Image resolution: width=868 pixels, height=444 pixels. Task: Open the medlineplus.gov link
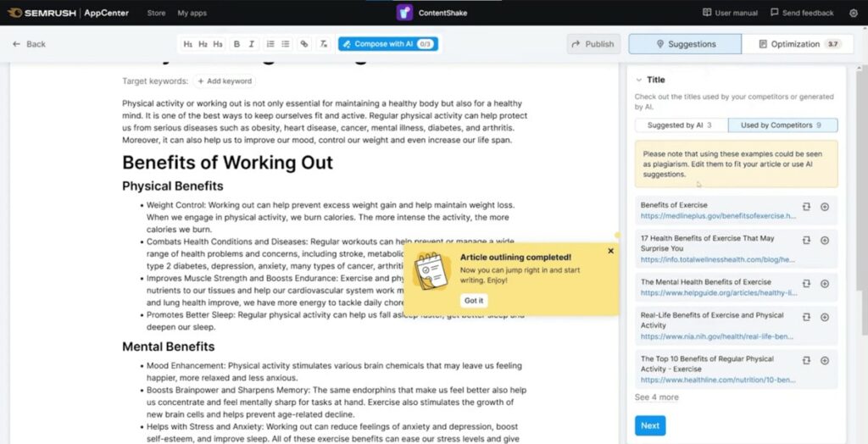point(718,216)
